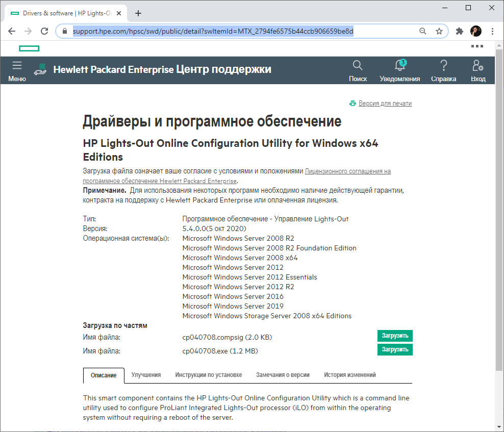Click the browser forward arrow
This screenshot has width=504, height=432.
click(x=28, y=31)
